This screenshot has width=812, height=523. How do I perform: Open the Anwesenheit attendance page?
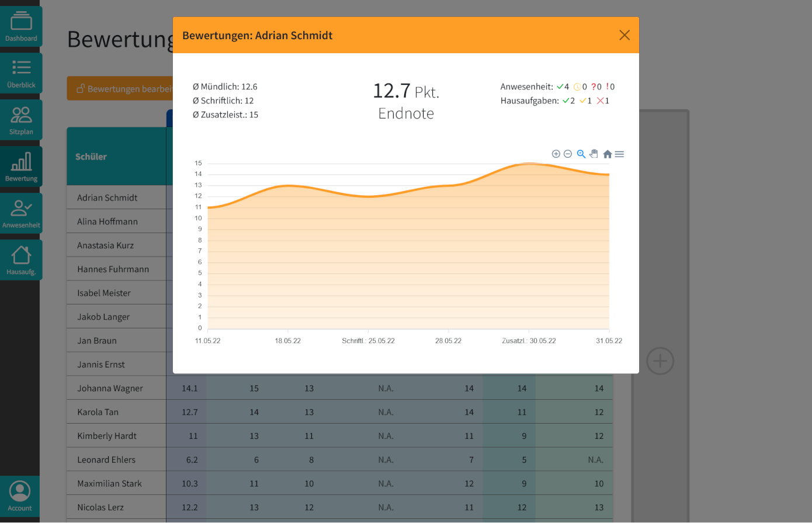click(x=21, y=213)
